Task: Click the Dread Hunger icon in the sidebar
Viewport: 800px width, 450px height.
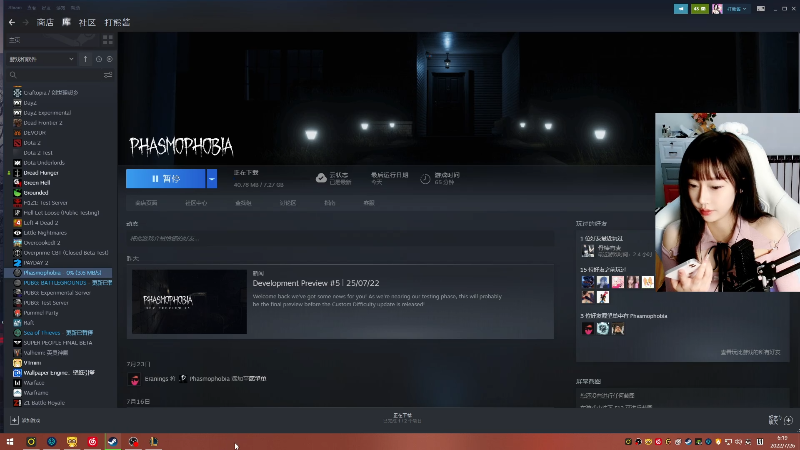Action: (x=17, y=173)
